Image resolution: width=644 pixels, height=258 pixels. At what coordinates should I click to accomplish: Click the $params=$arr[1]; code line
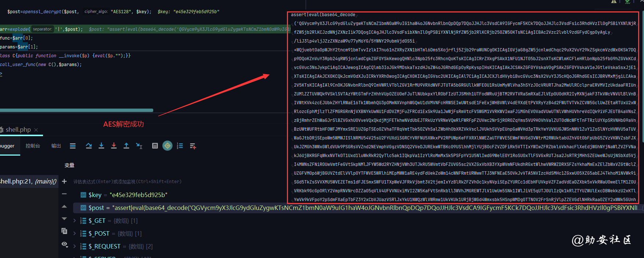(x=19, y=47)
